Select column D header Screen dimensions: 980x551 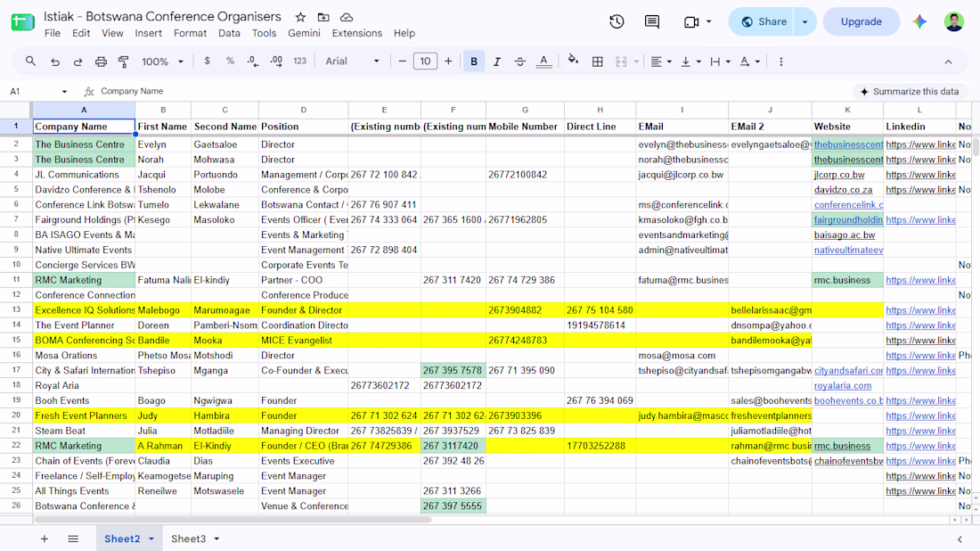303,110
